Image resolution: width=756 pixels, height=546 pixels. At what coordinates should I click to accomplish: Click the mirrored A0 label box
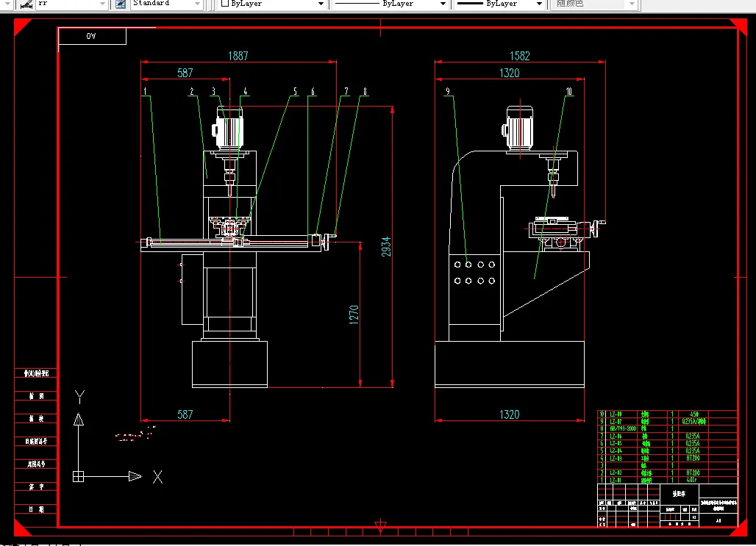click(92, 36)
